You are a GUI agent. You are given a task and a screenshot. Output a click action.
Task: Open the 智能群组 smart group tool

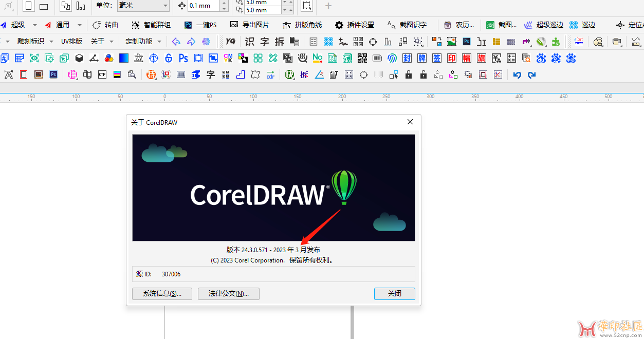151,25
